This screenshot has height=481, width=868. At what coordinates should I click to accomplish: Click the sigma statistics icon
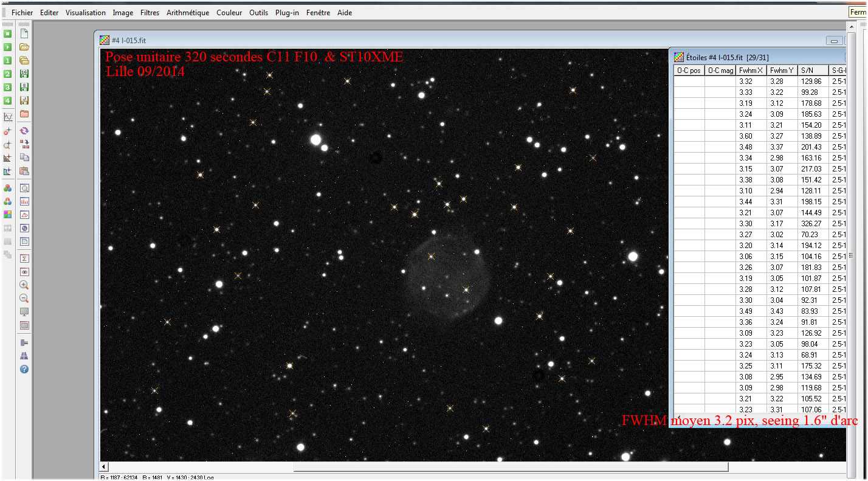tap(24, 258)
